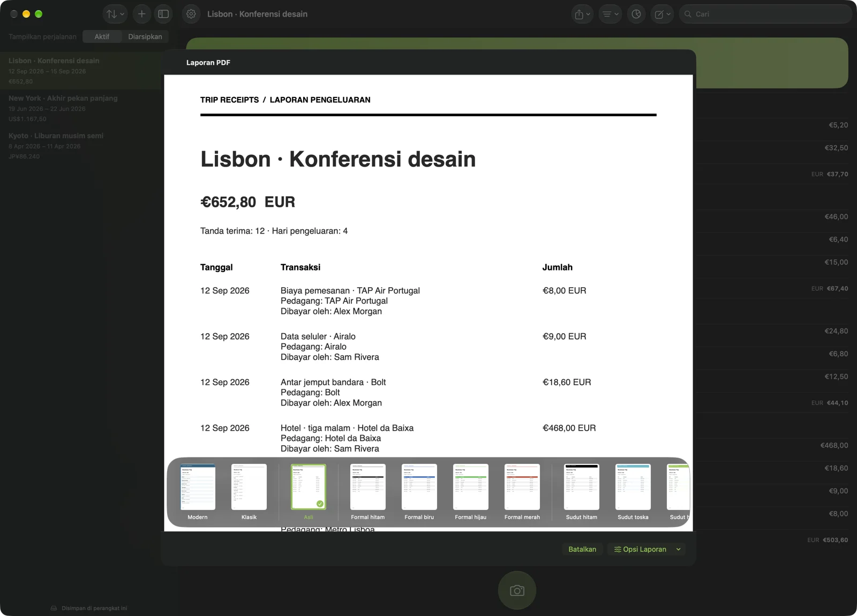Add a new trip with plus icon
Screen dimensions: 857x616
click(x=141, y=14)
